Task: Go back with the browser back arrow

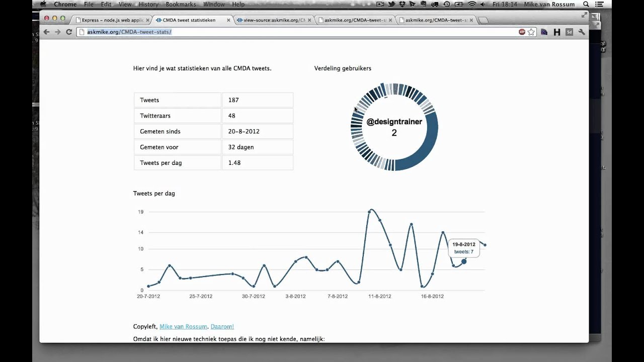Action: coord(46,32)
